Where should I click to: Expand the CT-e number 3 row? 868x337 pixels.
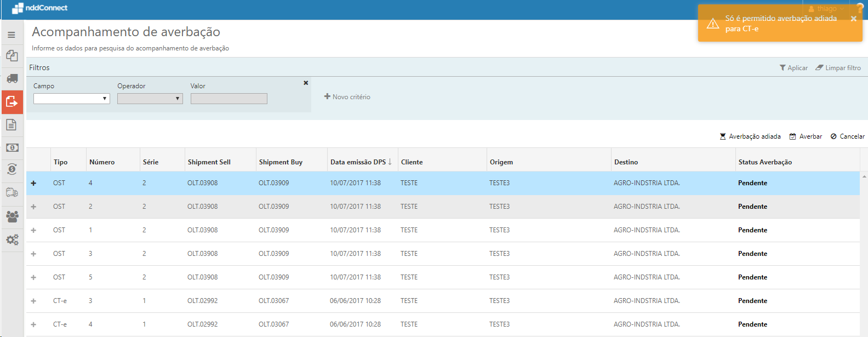pos(33,301)
